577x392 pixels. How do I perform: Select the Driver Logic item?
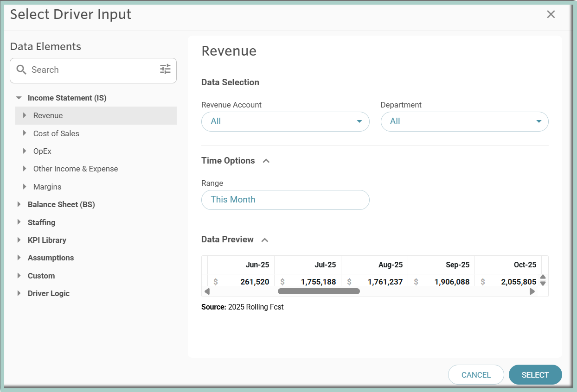[x=49, y=293]
